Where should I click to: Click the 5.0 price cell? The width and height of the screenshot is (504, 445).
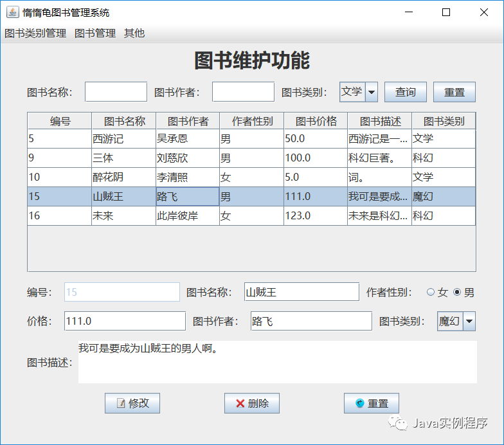316,177
